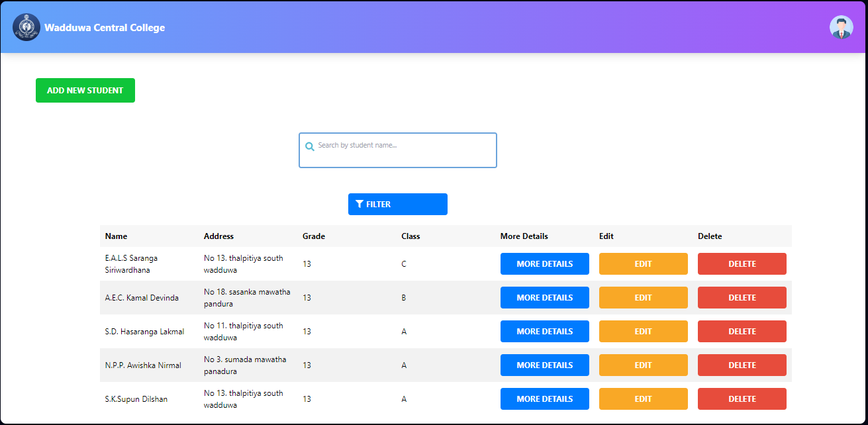Click the magnifier icon in search bar

[310, 146]
